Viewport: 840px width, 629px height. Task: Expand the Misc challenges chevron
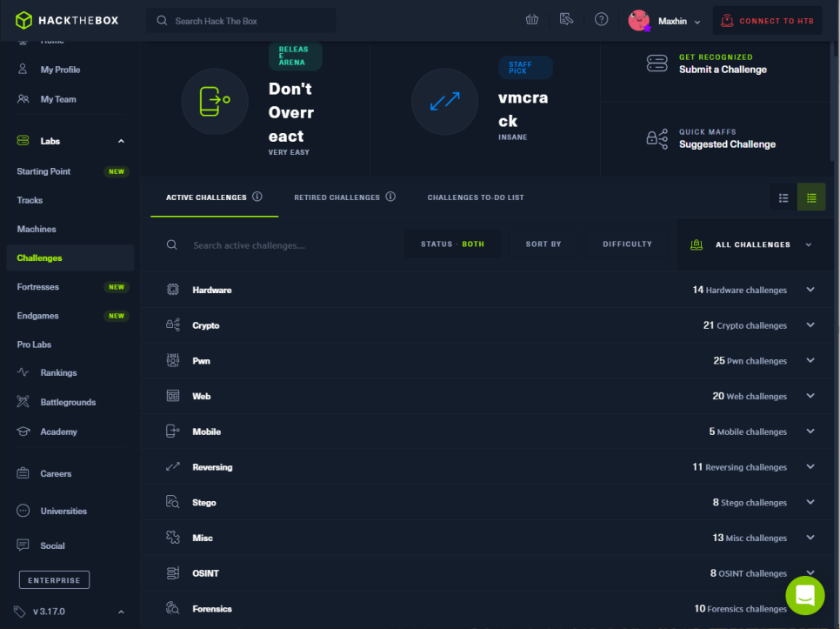810,537
